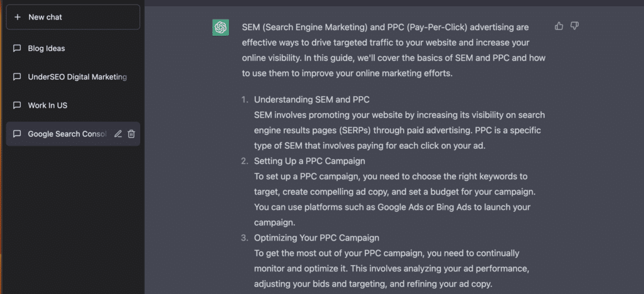The width and height of the screenshot is (644, 294).
Task: Select the Google Search Console chat title
Action: click(x=67, y=134)
